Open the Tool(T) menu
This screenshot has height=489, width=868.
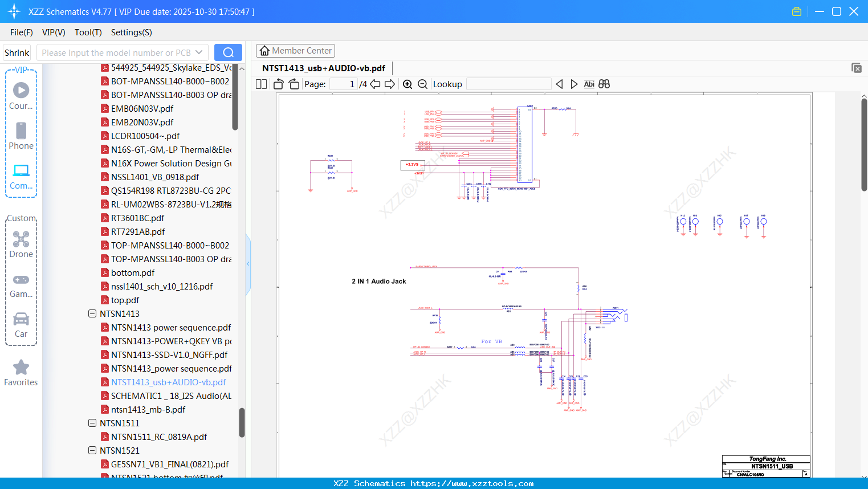pos(88,32)
